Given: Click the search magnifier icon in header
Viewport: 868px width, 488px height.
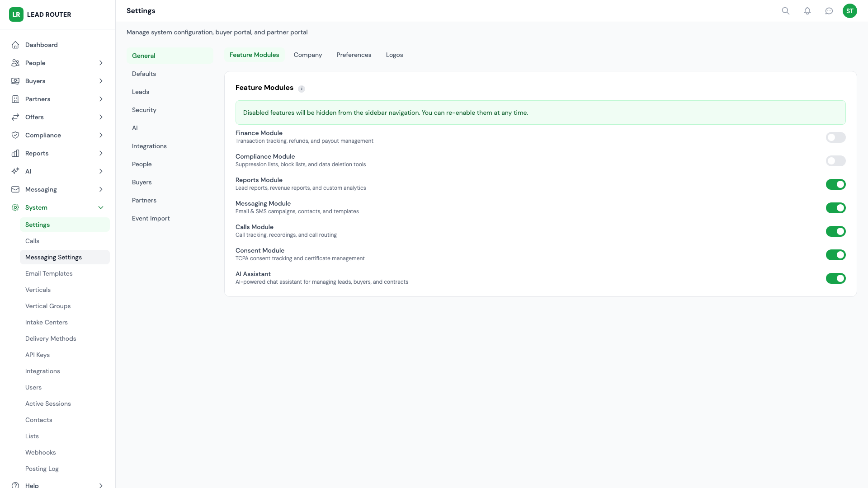Looking at the screenshot, I should click(786, 11).
